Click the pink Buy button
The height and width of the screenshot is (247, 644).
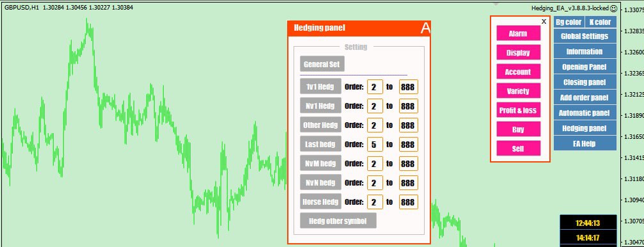click(518, 129)
